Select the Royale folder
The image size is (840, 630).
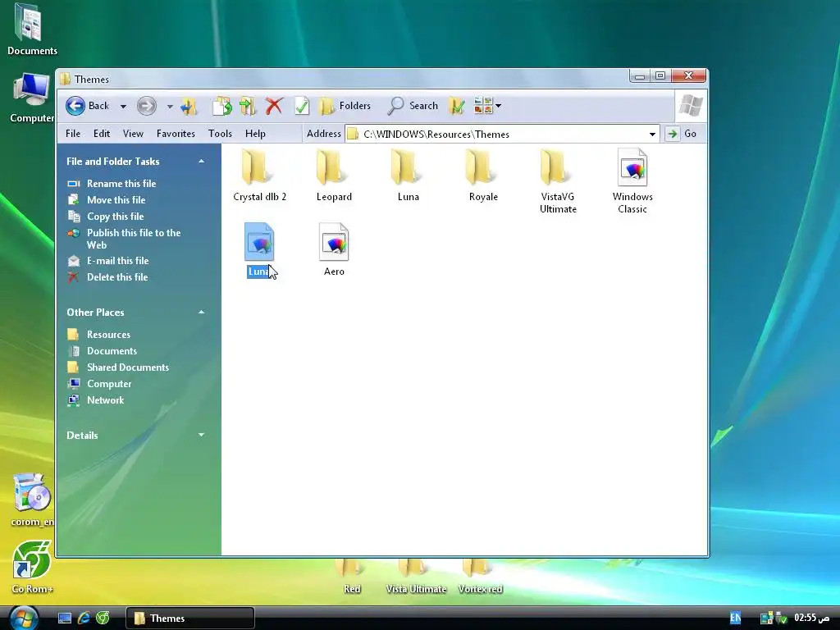click(483, 175)
